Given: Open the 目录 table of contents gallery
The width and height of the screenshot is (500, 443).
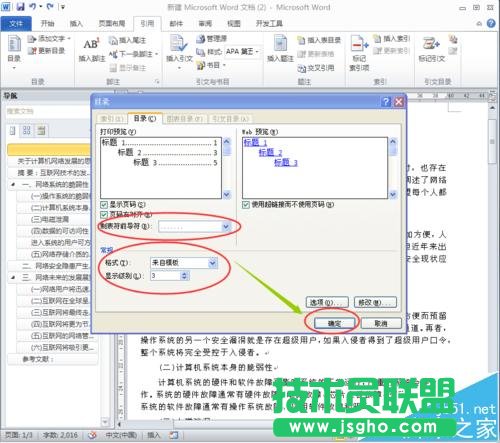Looking at the screenshot, I should tap(14, 52).
